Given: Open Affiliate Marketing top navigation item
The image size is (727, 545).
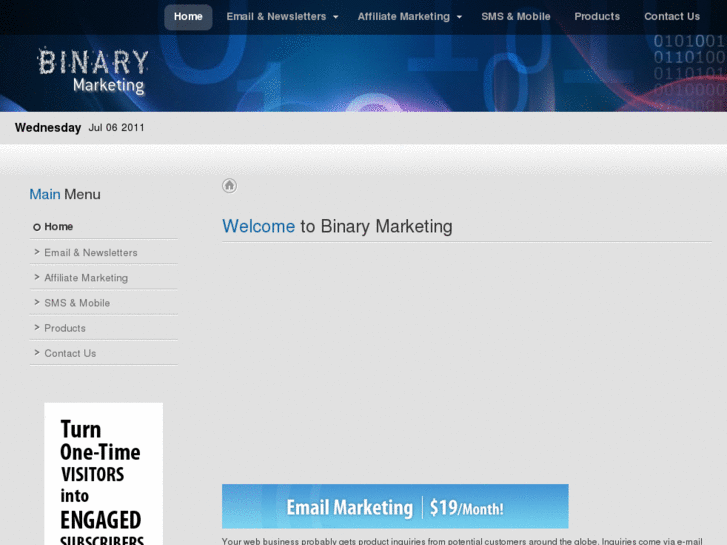Looking at the screenshot, I should click(404, 17).
